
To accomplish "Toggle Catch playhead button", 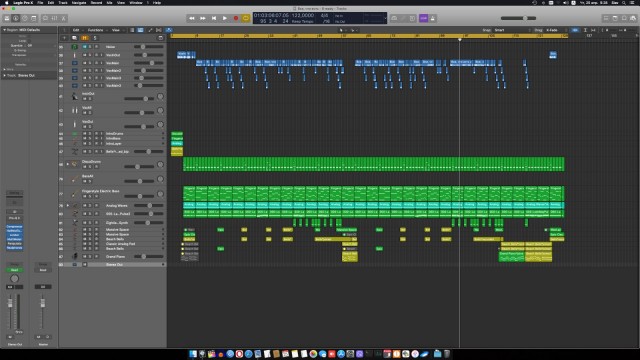I will coord(169,30).
